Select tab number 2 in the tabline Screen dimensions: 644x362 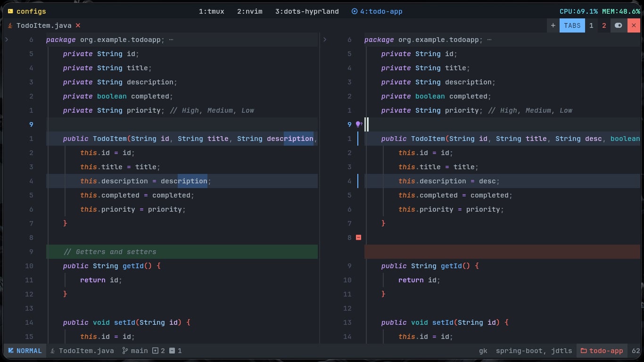(x=604, y=25)
